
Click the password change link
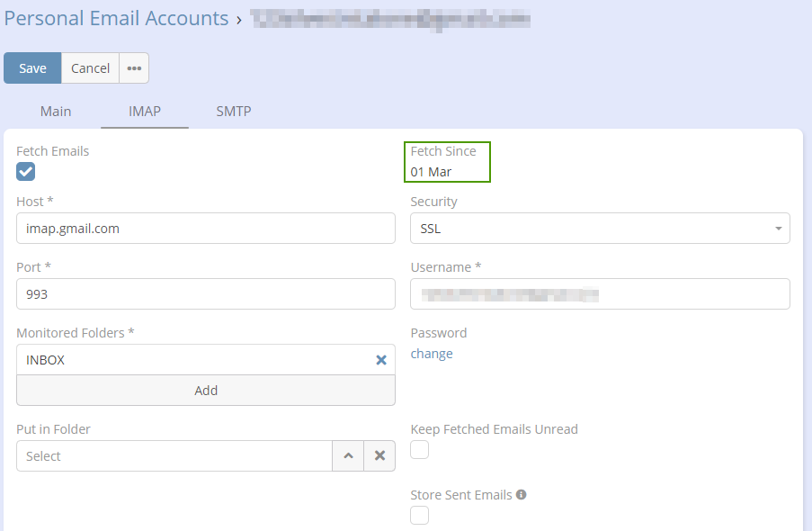coord(432,354)
